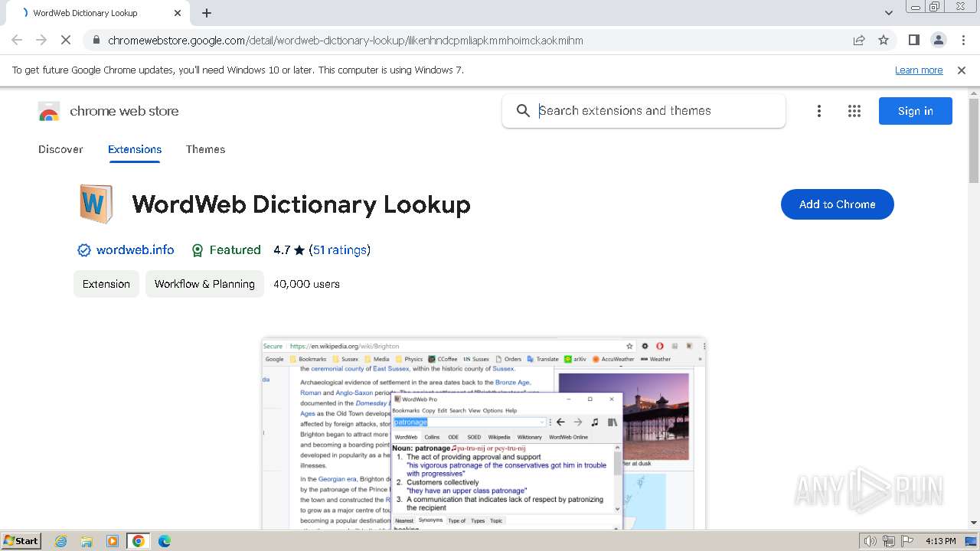Open the Google apps grid
This screenshot has width=980, height=551.
pyautogui.click(x=854, y=111)
